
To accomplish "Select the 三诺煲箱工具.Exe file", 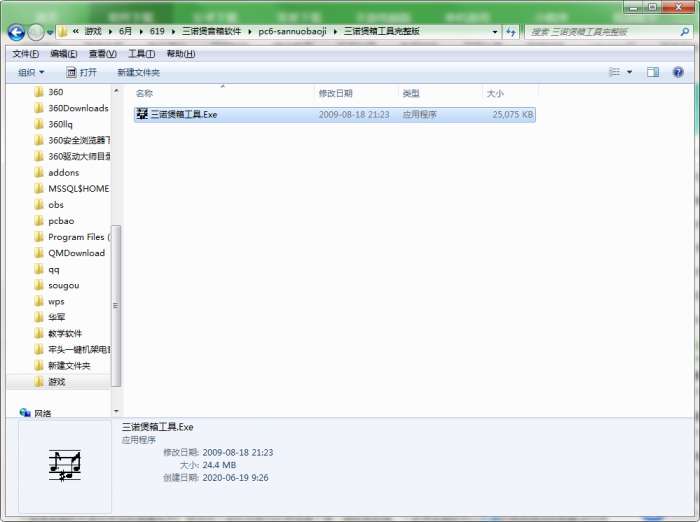I will [334, 114].
